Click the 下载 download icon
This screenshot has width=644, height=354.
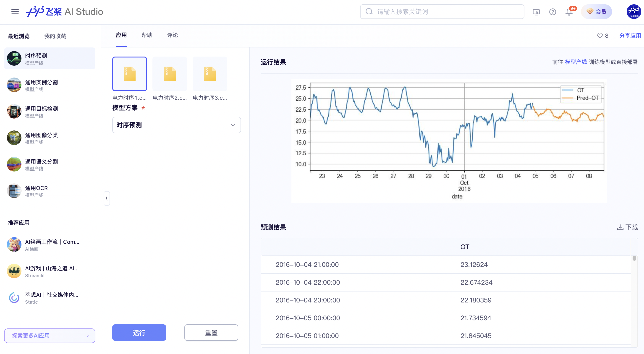tap(620, 227)
